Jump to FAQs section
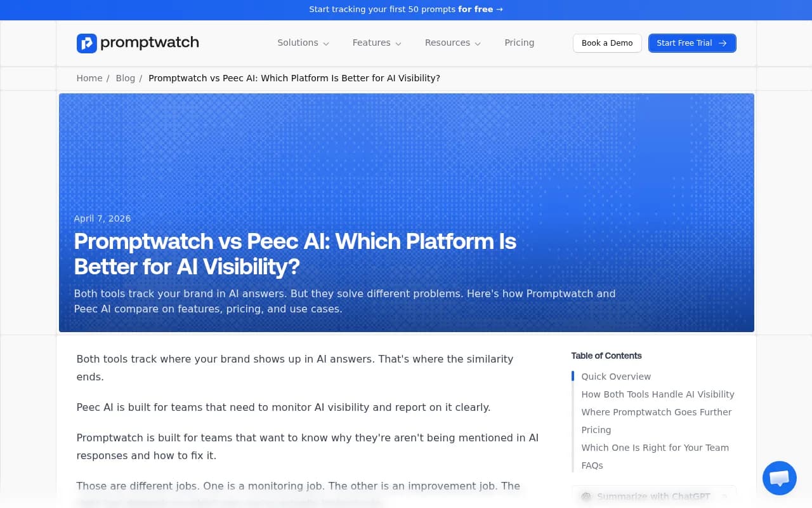Screen dimensions: 812x508 (x=592, y=465)
